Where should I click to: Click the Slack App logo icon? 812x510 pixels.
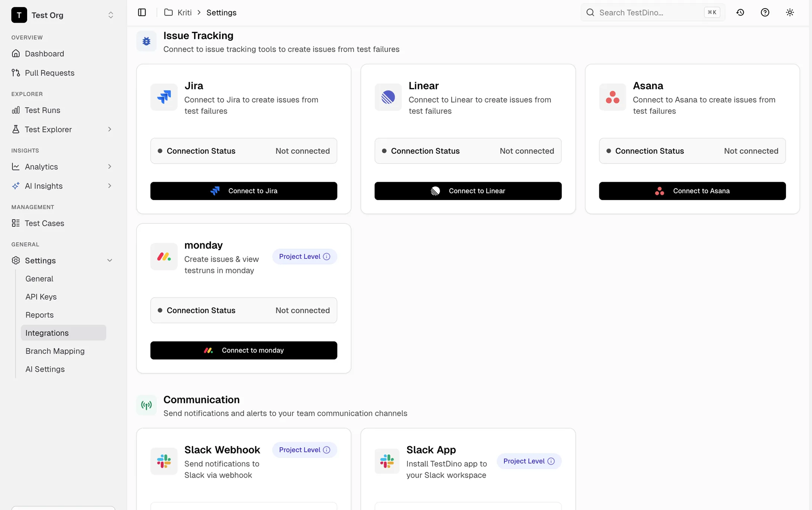point(387,461)
